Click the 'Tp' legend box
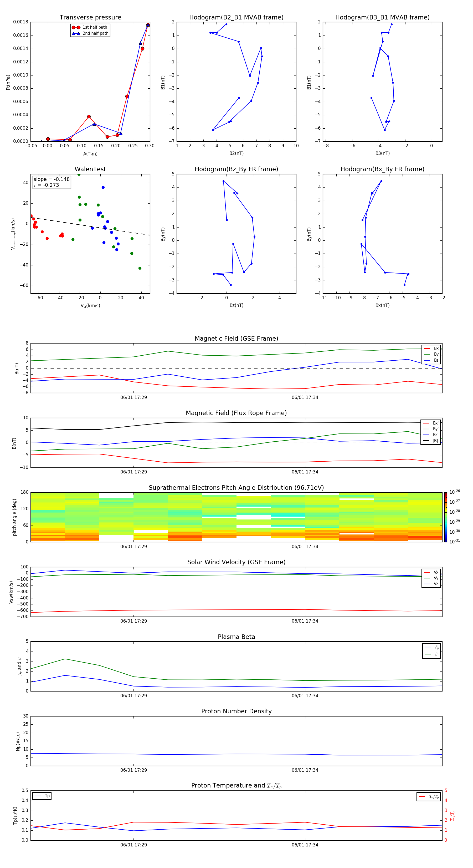Viewport: 473px width, 868px height. tap(42, 796)
